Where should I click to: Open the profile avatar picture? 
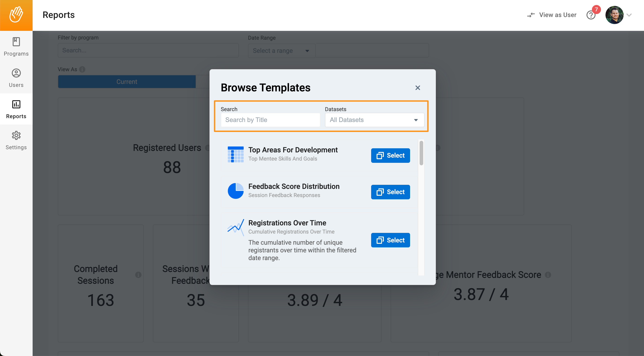(x=614, y=15)
